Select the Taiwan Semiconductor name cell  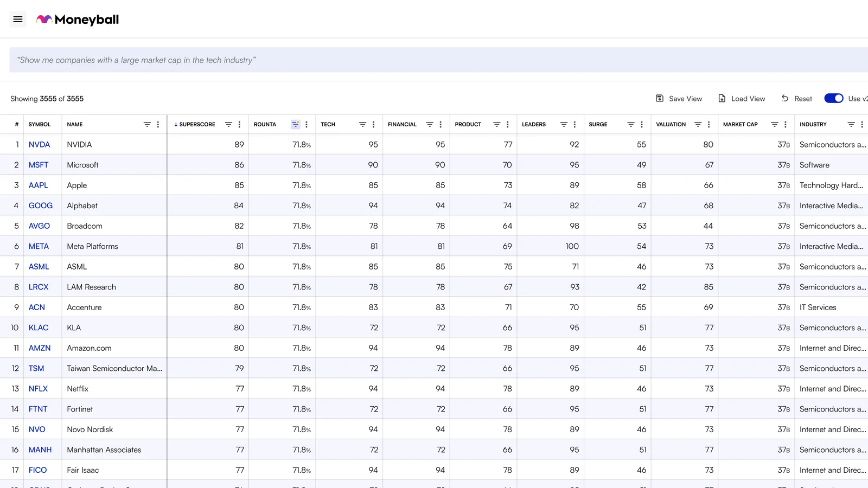114,368
